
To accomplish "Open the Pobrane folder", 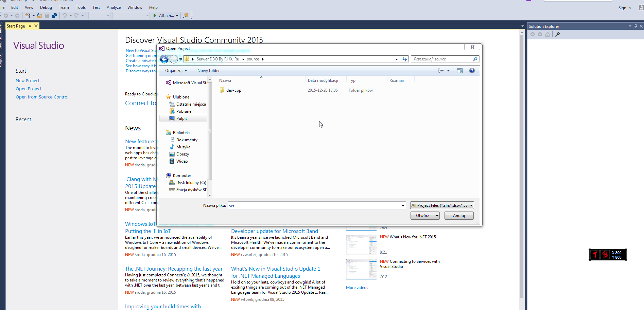I will click(180, 111).
